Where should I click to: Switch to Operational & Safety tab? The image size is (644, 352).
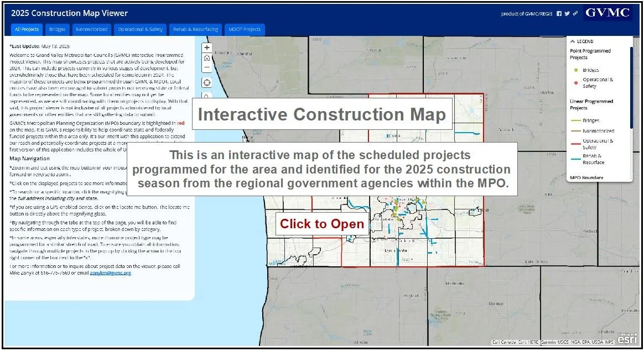(x=140, y=29)
